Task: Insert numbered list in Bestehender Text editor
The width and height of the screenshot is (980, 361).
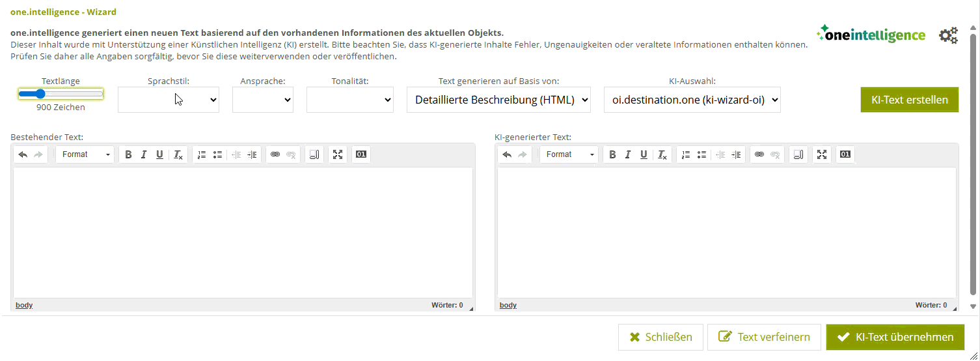Action: [x=202, y=154]
